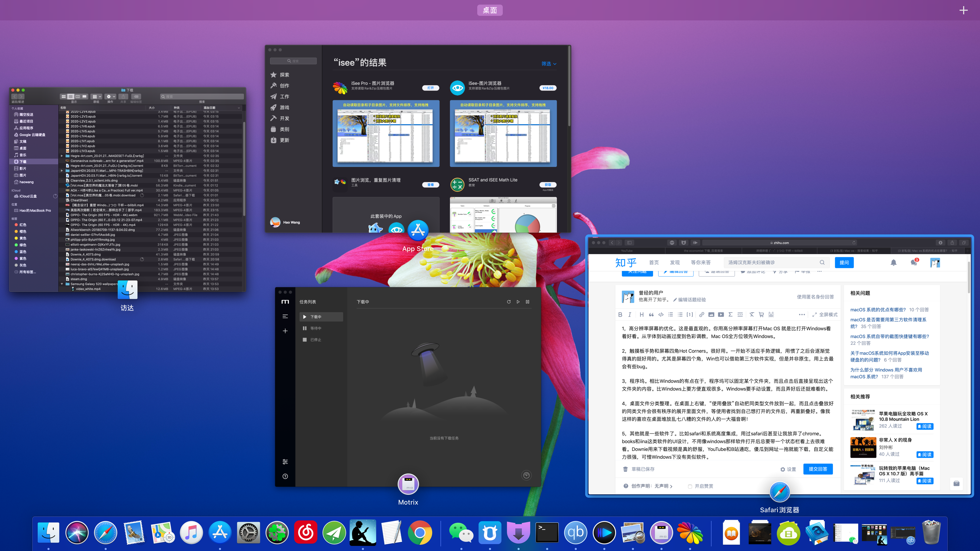Click the 提交回答 submit answer button

[x=817, y=469]
